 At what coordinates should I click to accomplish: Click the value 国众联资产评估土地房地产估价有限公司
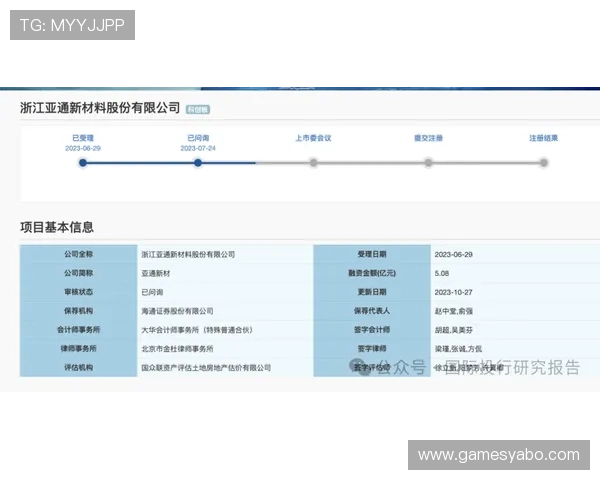coord(206,367)
